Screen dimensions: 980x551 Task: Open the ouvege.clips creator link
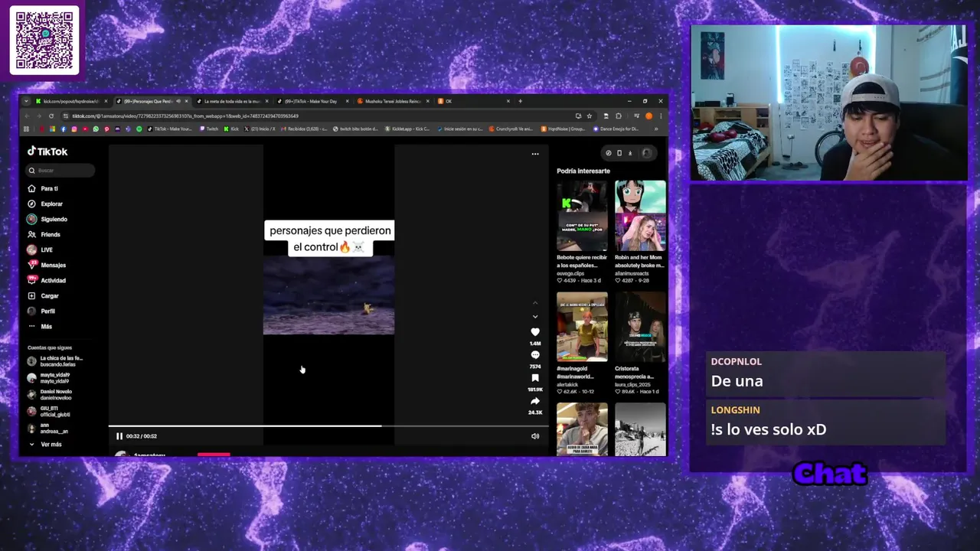click(571, 273)
